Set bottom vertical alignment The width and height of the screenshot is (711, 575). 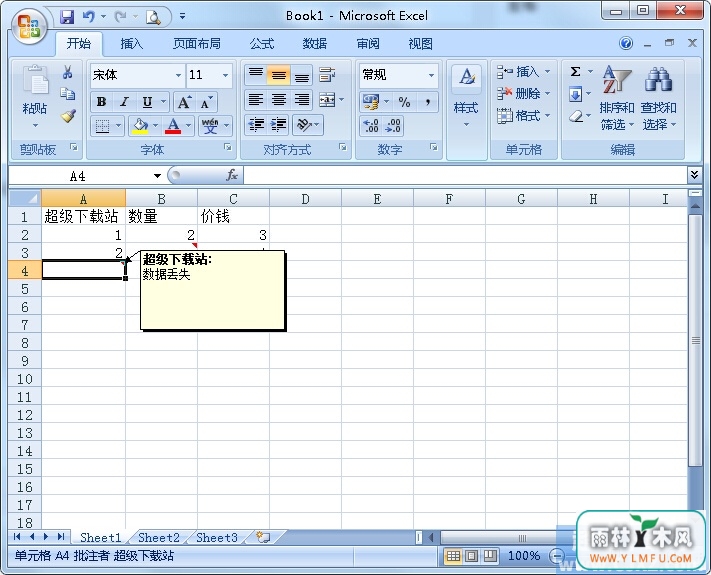[x=302, y=75]
